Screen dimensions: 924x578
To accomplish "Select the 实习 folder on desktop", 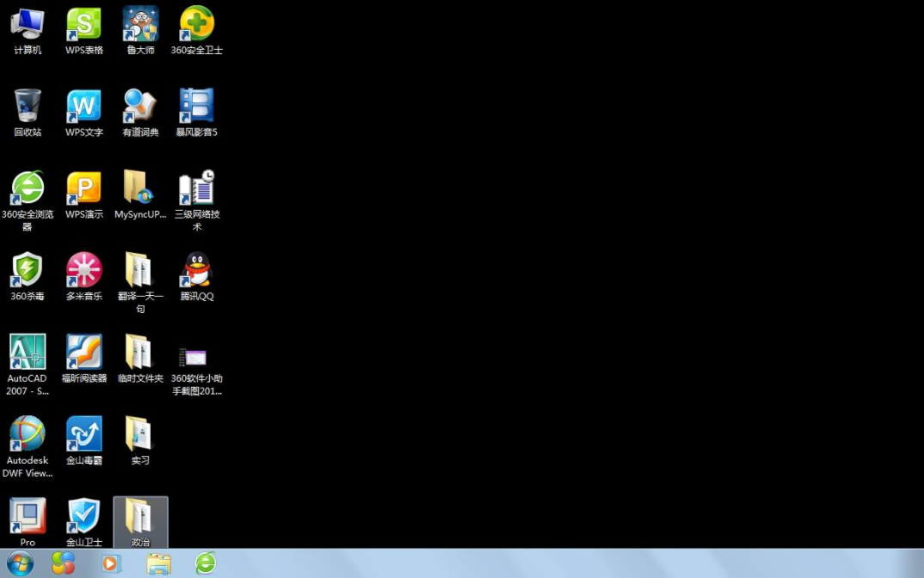I will (x=140, y=433).
